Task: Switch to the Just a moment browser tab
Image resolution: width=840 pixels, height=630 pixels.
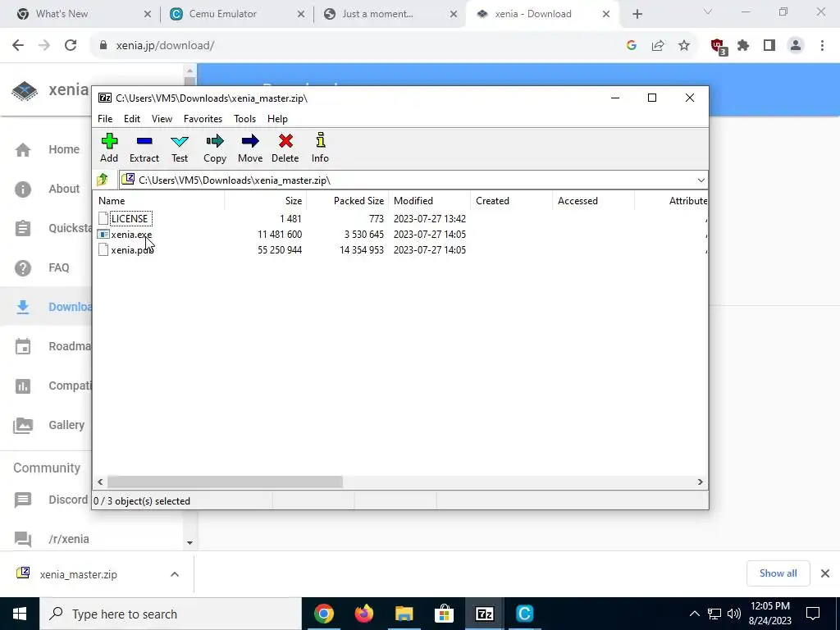Action: click(x=390, y=14)
